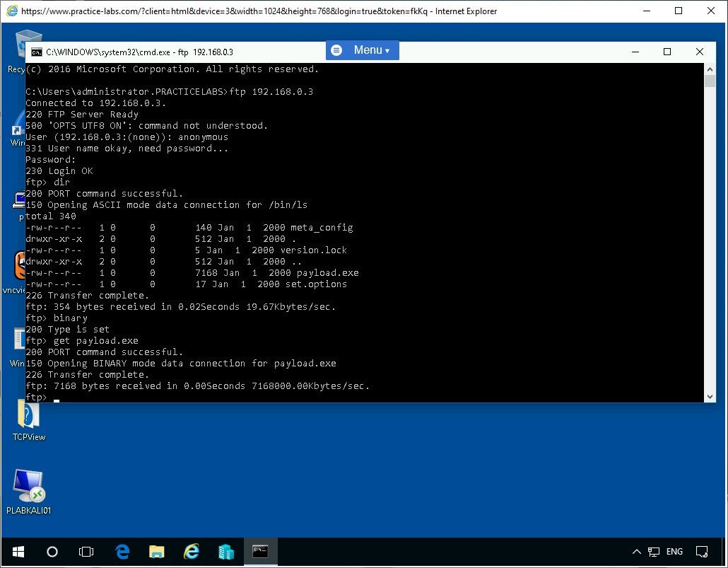Viewport: 728px width, 568px height.
Task: Click the ENG language indicator
Action: [674, 552]
